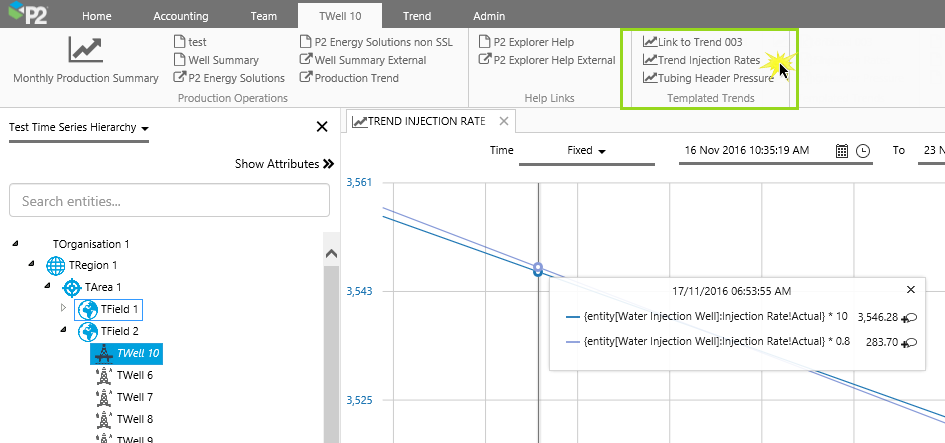This screenshot has height=443, width=945.
Task: Click the Search entities field
Action: pos(169,201)
